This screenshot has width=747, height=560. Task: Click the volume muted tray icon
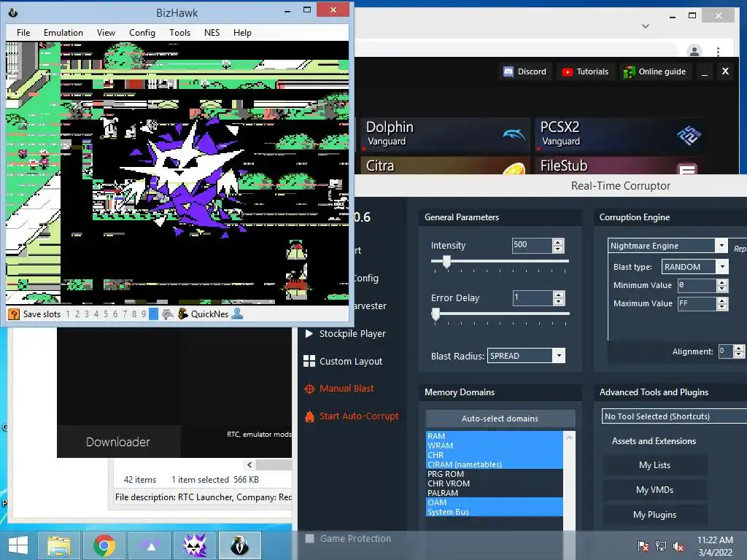tap(678, 545)
